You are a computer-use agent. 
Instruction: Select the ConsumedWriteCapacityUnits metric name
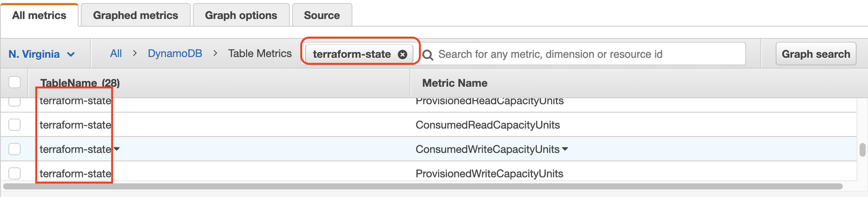click(x=487, y=149)
